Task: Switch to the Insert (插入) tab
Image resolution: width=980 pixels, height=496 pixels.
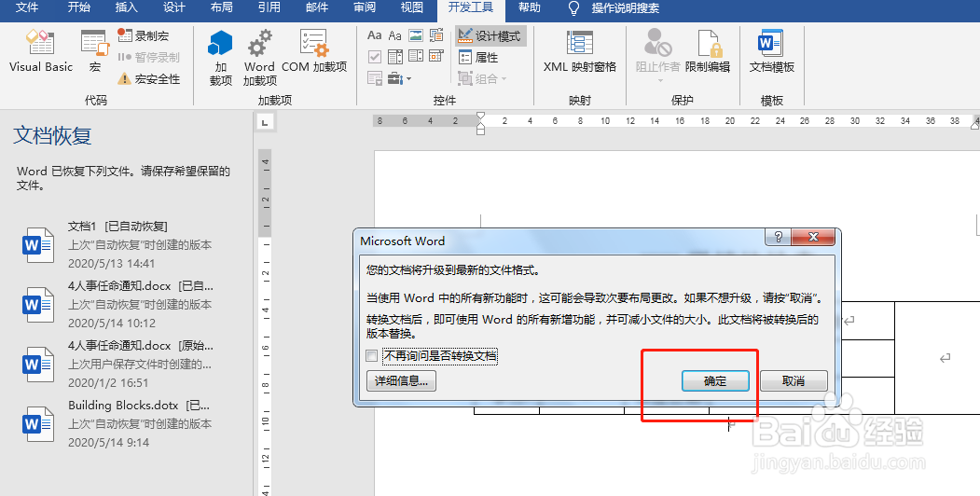Action: [126, 7]
